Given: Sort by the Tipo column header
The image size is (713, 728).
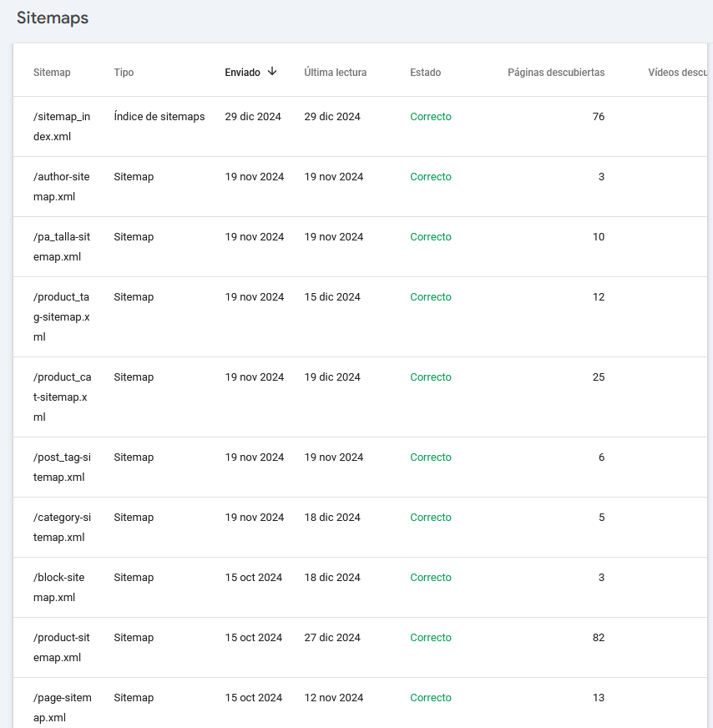Looking at the screenshot, I should point(124,73).
